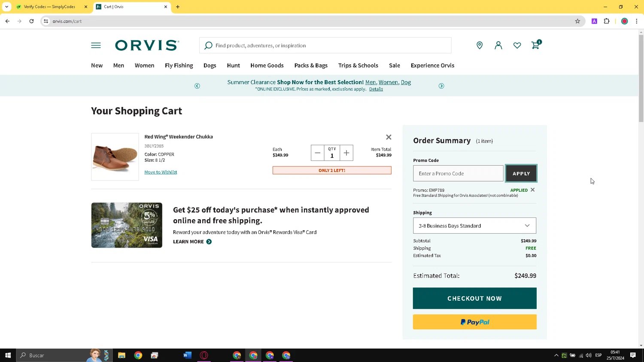Click the Orvis Visa card image
This screenshot has width=644, height=362.
point(127,225)
